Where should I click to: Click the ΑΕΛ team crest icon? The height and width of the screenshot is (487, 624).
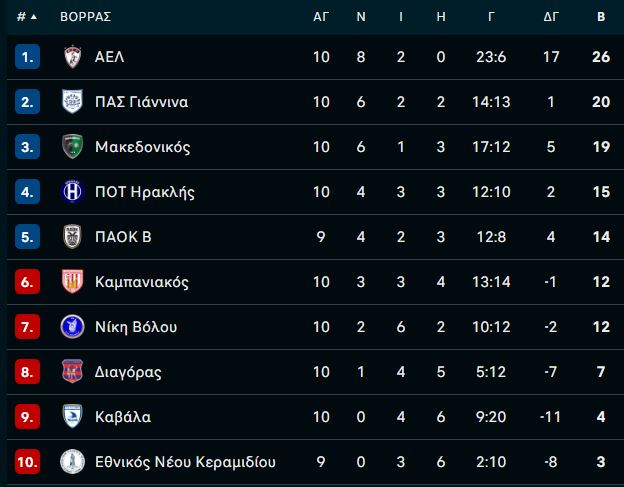click(72, 56)
